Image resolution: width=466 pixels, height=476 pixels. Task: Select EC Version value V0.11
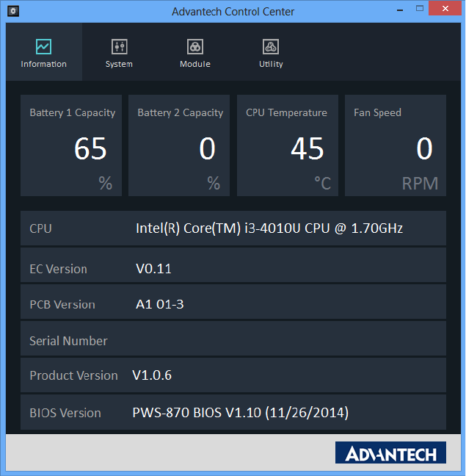(x=153, y=269)
